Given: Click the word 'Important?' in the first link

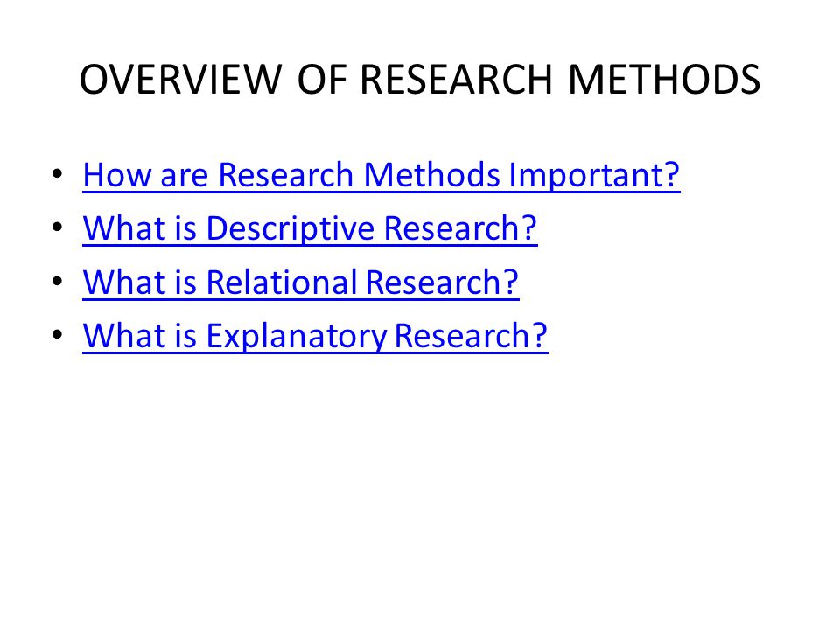Looking at the screenshot, I should 594,175.
